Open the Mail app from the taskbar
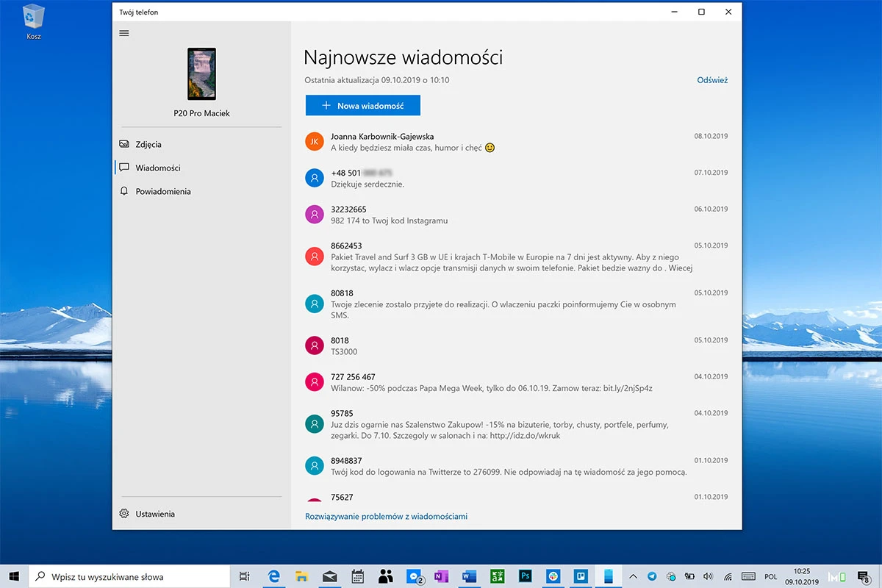This screenshot has height=588, width=882. tap(330, 577)
